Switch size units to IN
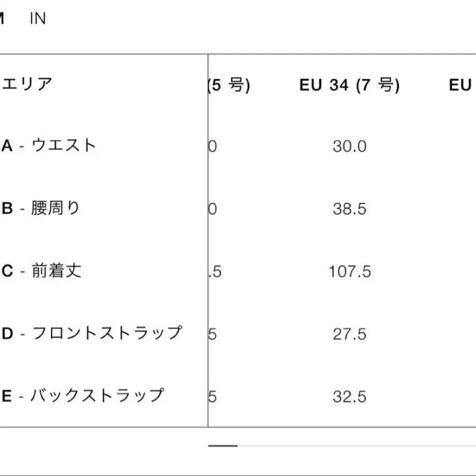The image size is (476, 476). tap(38, 19)
